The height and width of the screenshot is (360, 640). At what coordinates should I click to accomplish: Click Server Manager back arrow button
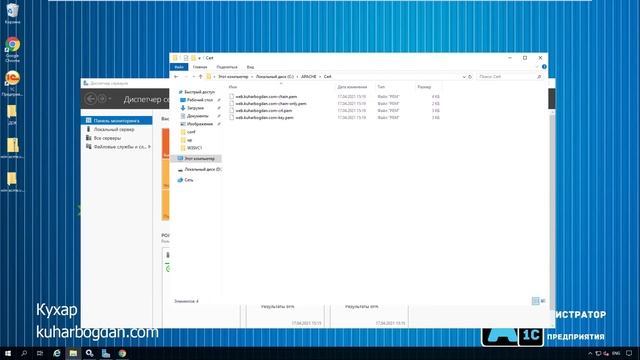(x=91, y=99)
